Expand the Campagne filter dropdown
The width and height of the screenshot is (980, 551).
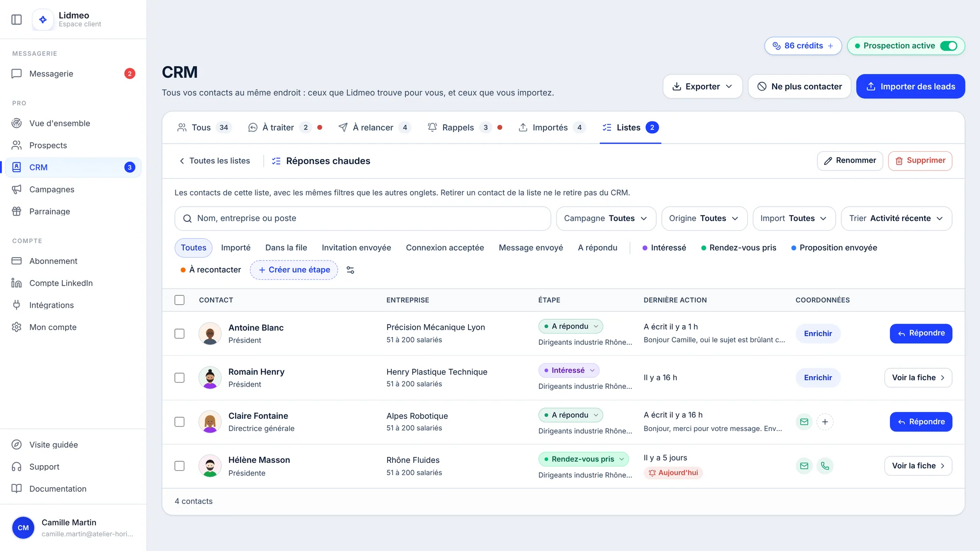pos(606,218)
